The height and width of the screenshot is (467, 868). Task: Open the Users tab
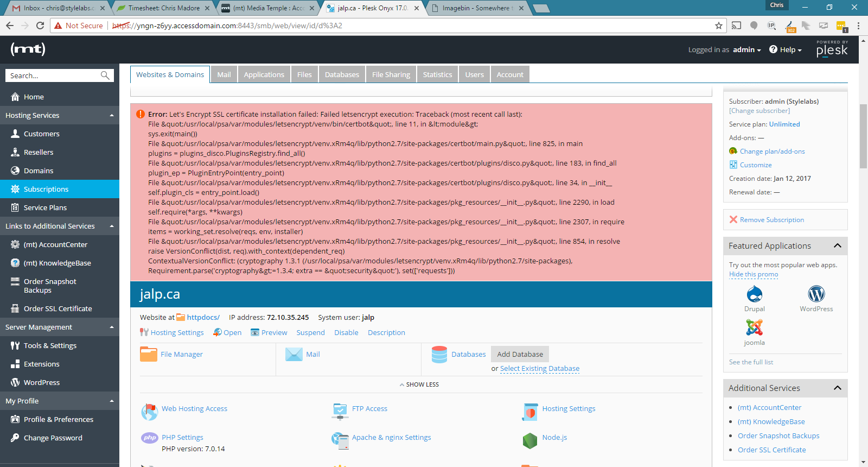[474, 74]
